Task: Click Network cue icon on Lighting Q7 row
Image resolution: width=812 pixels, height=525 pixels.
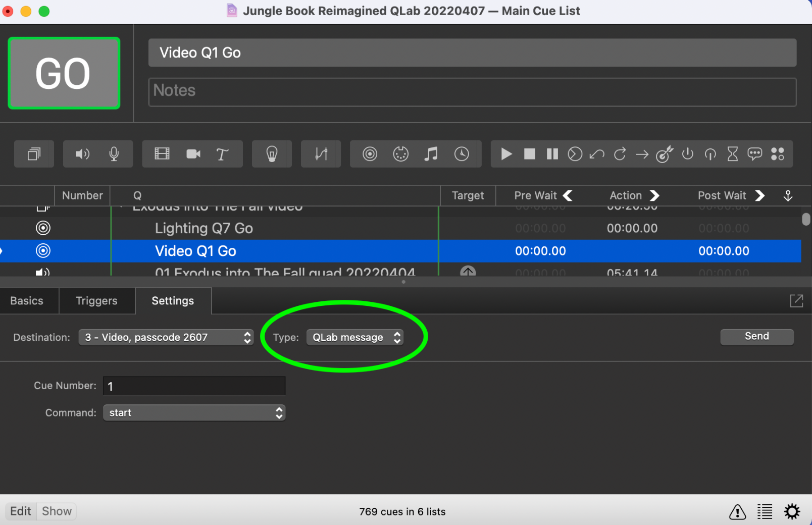Action: click(x=43, y=228)
